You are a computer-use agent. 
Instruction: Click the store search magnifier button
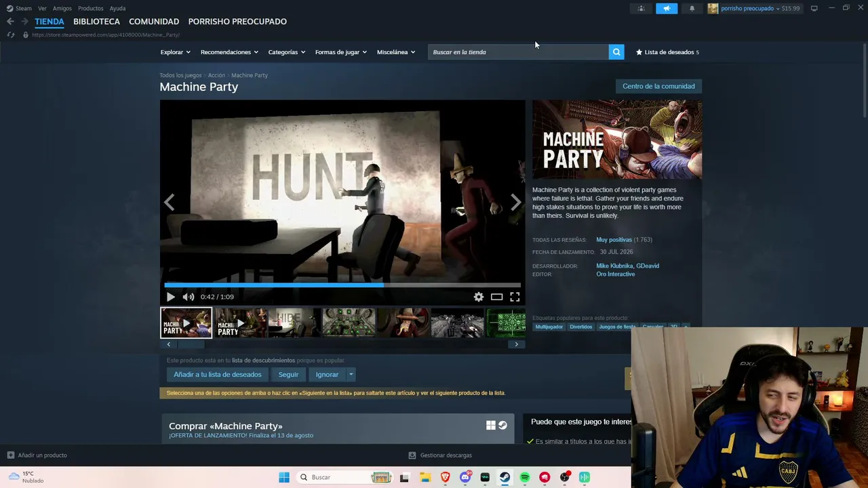tap(616, 52)
